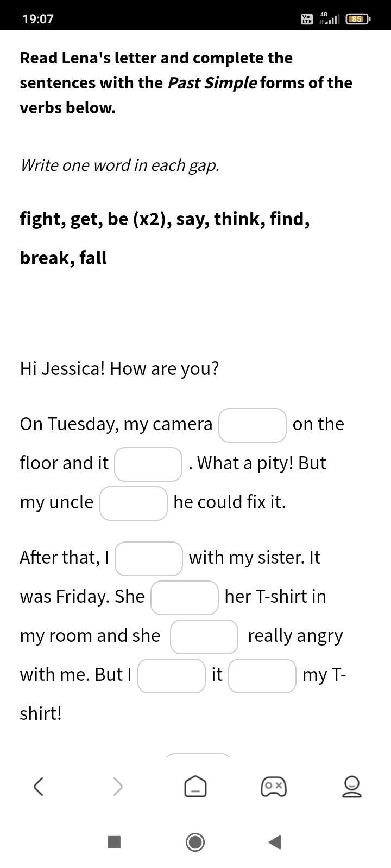Screen dimensions: 391x868
Task: Click the gap before "my T-shirt"
Action: pos(262,676)
